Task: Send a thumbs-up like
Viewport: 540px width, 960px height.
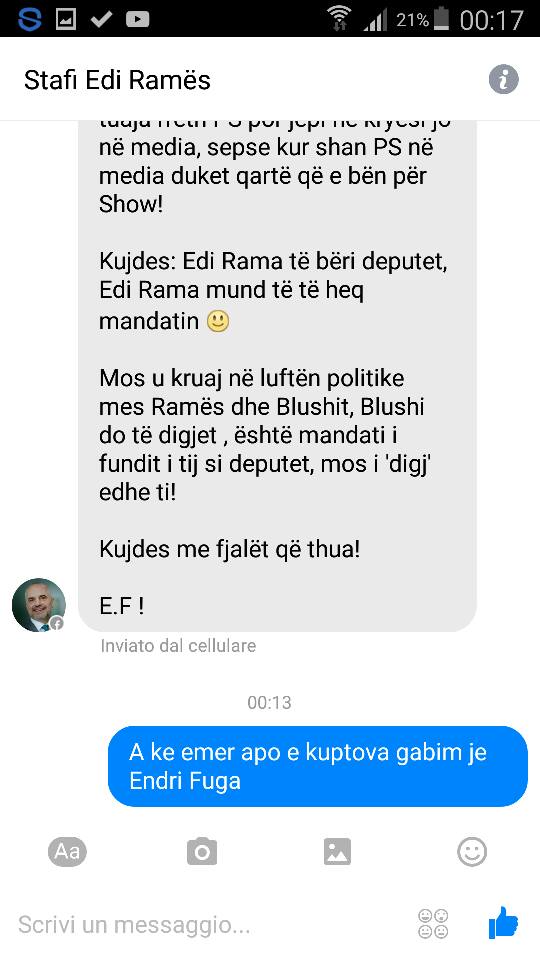Action: [x=503, y=923]
